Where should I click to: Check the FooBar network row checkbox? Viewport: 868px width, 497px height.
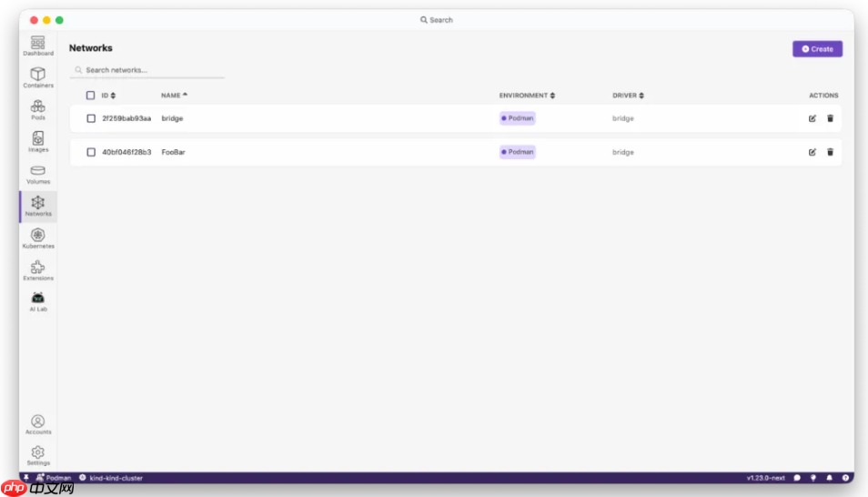click(x=91, y=152)
